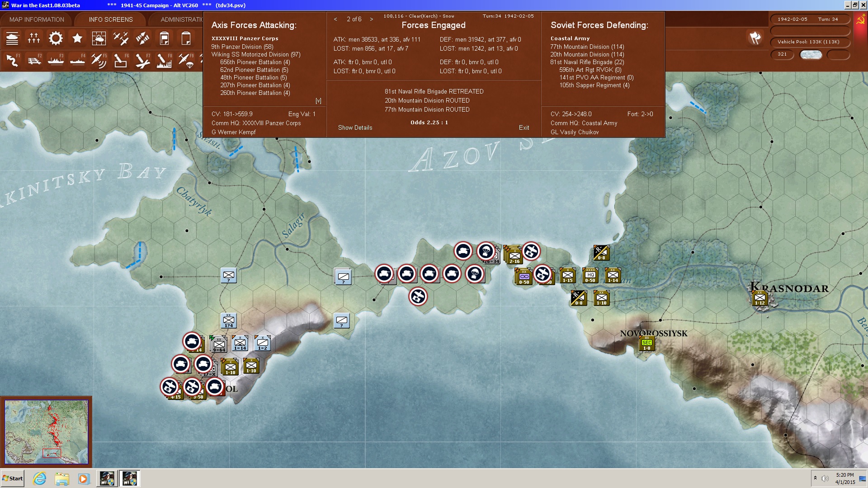Screen dimensions: 868x488
Task: Open the weather map icon
Action: tap(99, 38)
